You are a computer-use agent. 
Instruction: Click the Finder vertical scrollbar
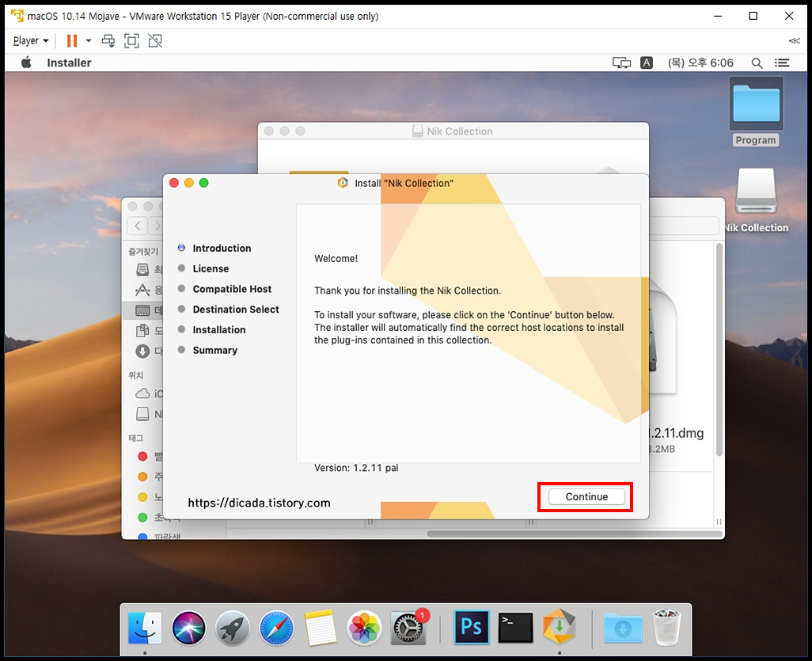coord(719,350)
